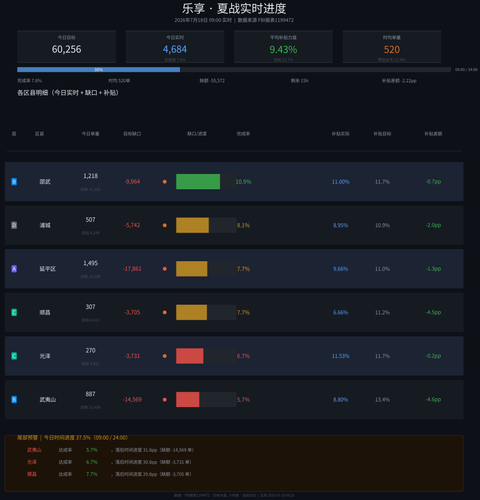The image size is (480, 500).
Task: Click 光泽 in the tail alert list
Action: [x=32, y=462]
